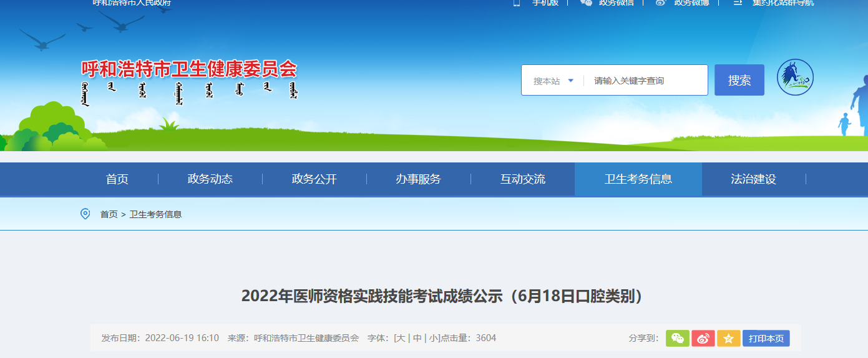Click the mobile phone icon
The image size is (868, 358).
517,2
